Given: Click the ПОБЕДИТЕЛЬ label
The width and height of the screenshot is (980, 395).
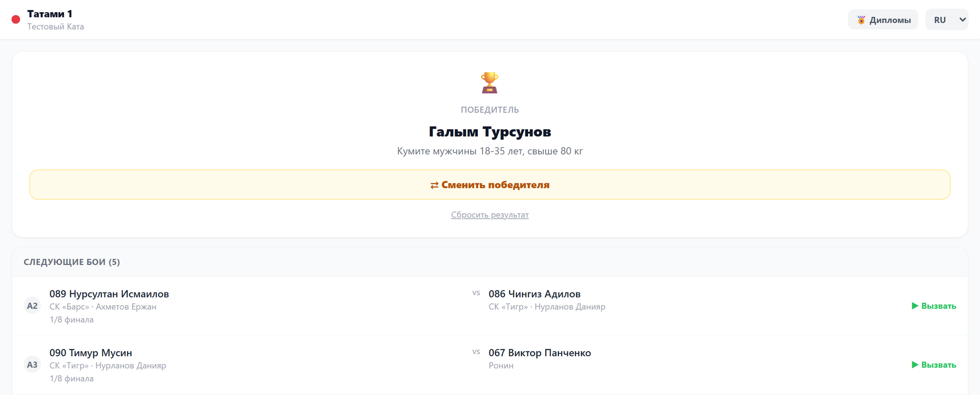Looking at the screenshot, I should click(x=490, y=110).
